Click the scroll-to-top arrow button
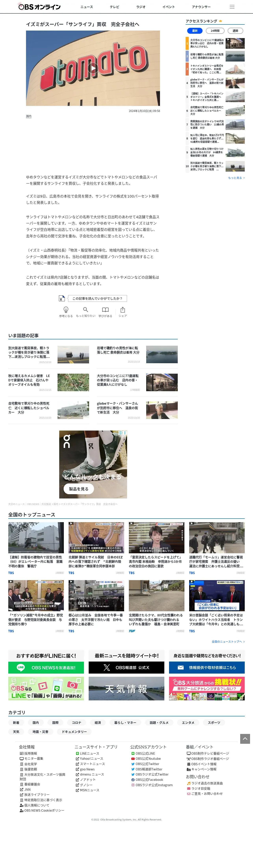 pyautogui.click(x=245, y=739)
